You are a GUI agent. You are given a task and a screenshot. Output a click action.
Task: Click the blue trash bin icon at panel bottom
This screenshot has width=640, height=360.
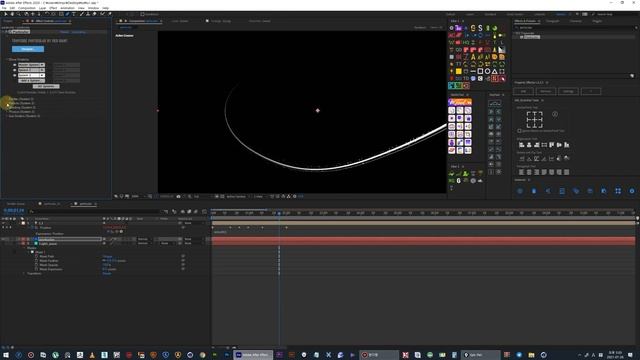(x=534, y=191)
